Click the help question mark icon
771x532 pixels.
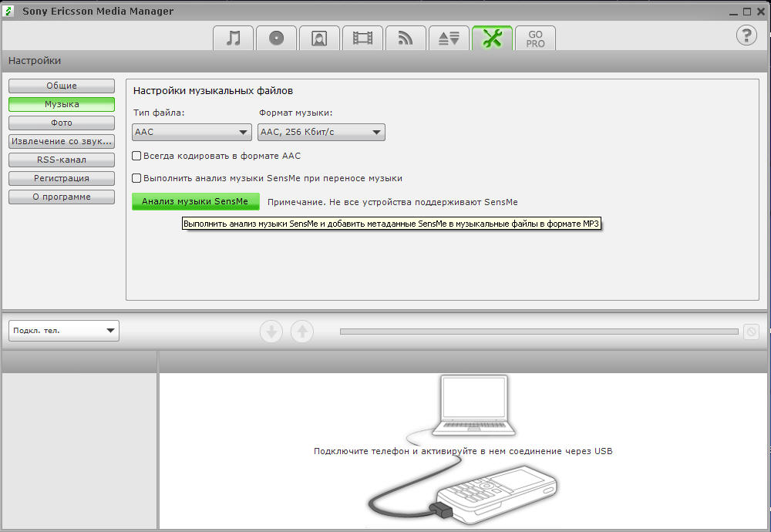746,35
